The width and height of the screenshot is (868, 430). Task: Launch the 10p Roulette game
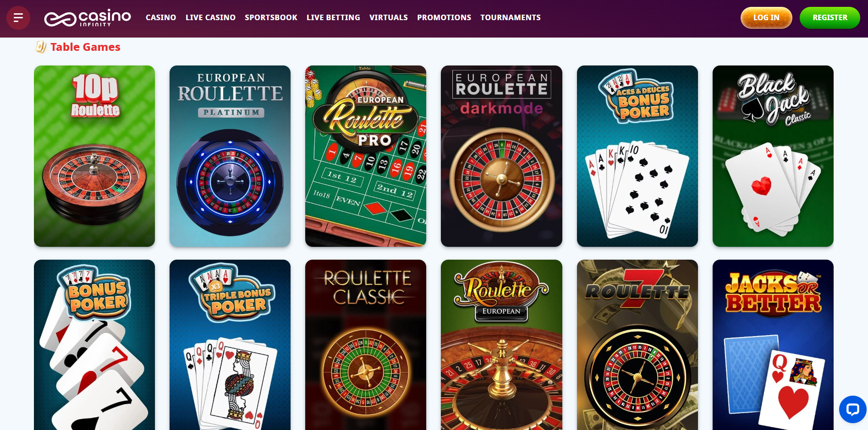pos(94,156)
